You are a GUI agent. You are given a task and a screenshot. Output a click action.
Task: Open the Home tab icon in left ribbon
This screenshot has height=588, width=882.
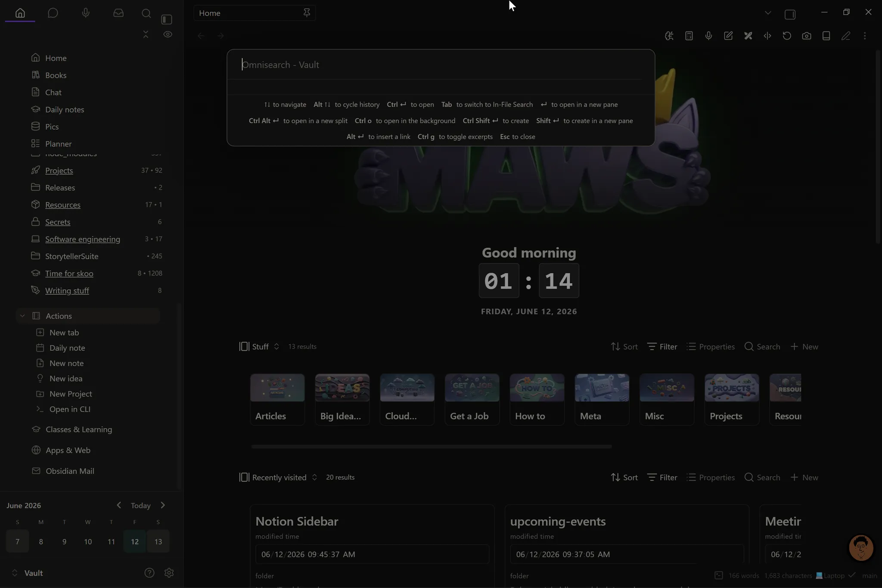coord(20,13)
